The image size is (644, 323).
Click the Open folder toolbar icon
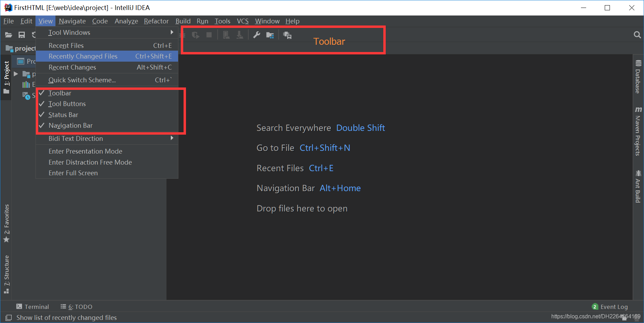[9, 35]
